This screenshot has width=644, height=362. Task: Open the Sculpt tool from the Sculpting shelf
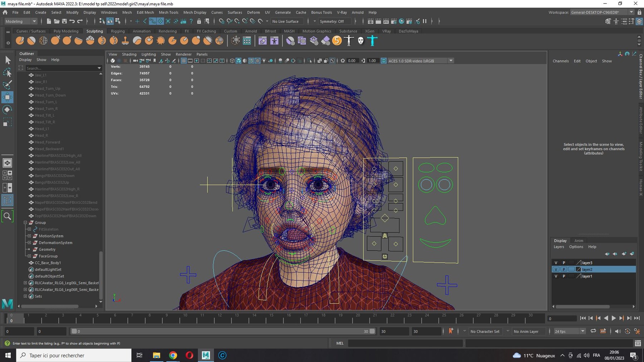point(20,40)
